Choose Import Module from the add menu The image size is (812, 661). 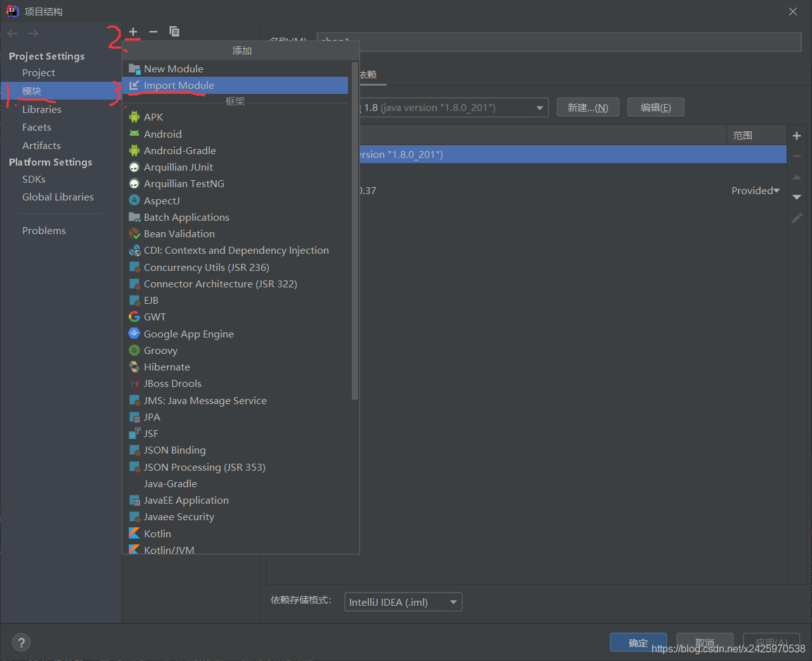(235, 85)
